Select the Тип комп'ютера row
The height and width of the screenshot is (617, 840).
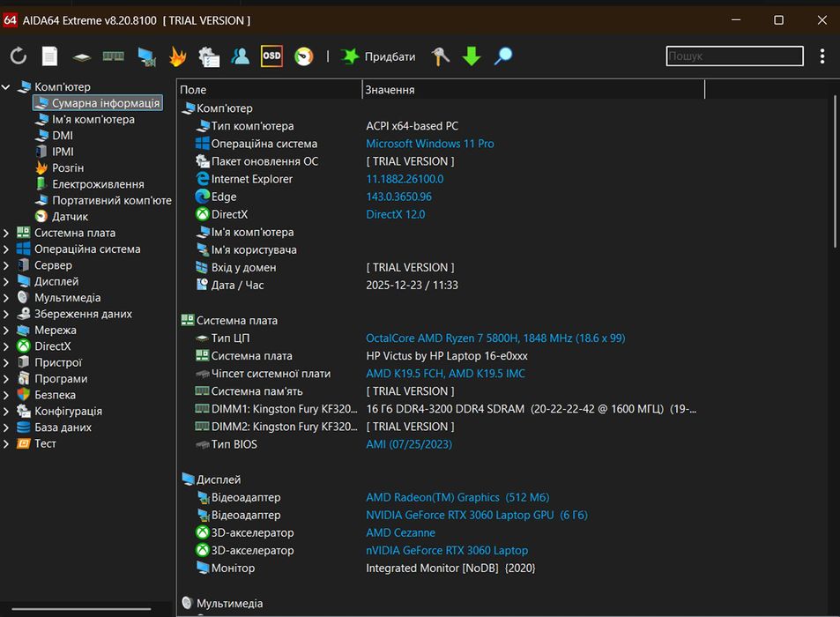point(501,126)
